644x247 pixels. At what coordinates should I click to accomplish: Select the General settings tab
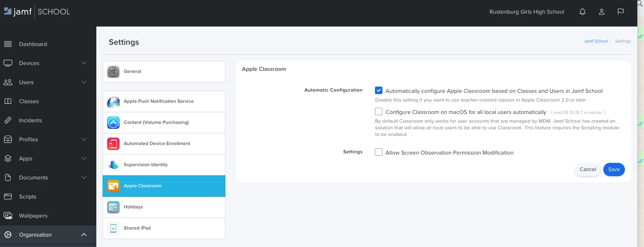pos(164,72)
